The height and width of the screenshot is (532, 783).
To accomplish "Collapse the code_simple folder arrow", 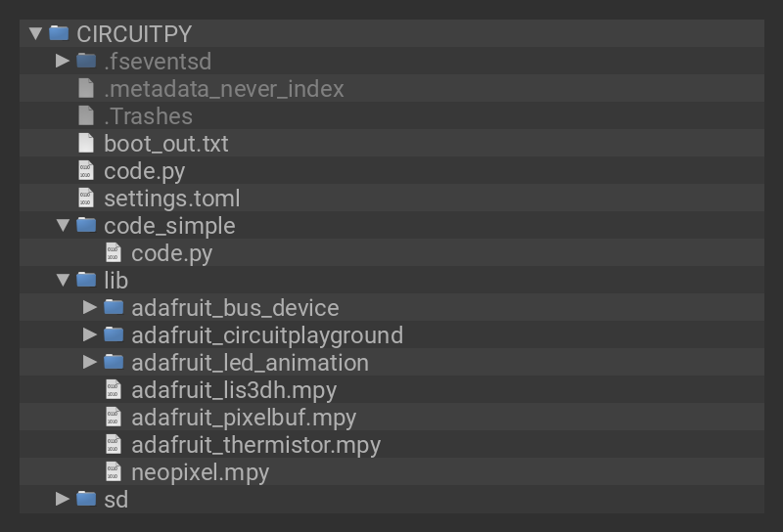I will [x=63, y=225].
